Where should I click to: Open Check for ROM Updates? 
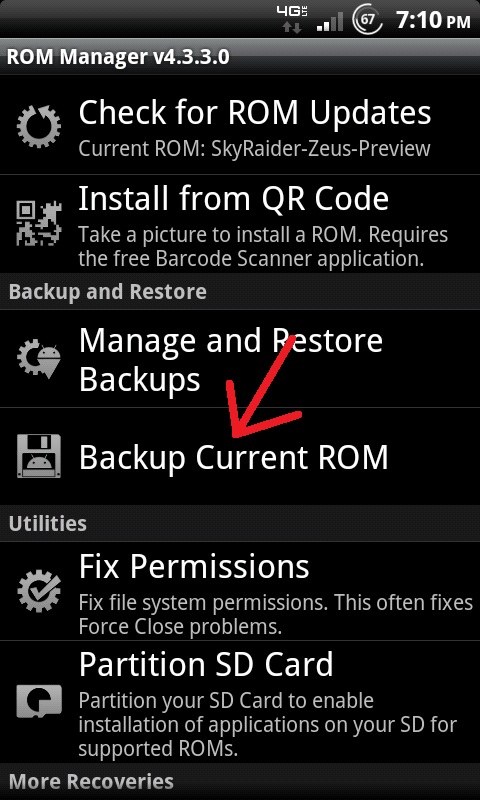click(x=240, y=125)
